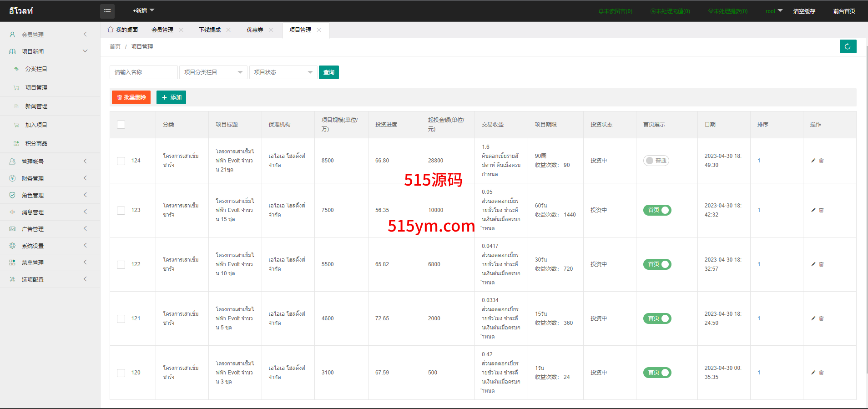Check the select-all checkbox in table header
Image resolution: width=868 pixels, height=409 pixels.
point(121,125)
